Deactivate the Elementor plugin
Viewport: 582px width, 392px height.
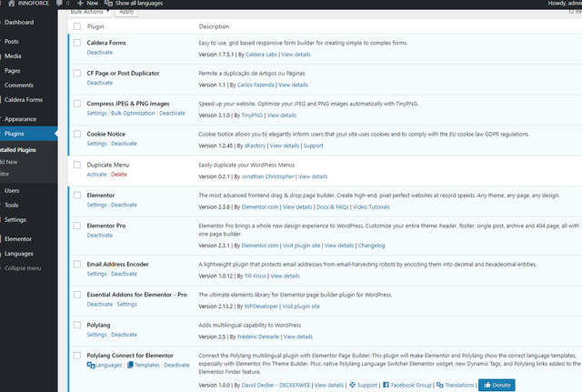click(x=124, y=205)
